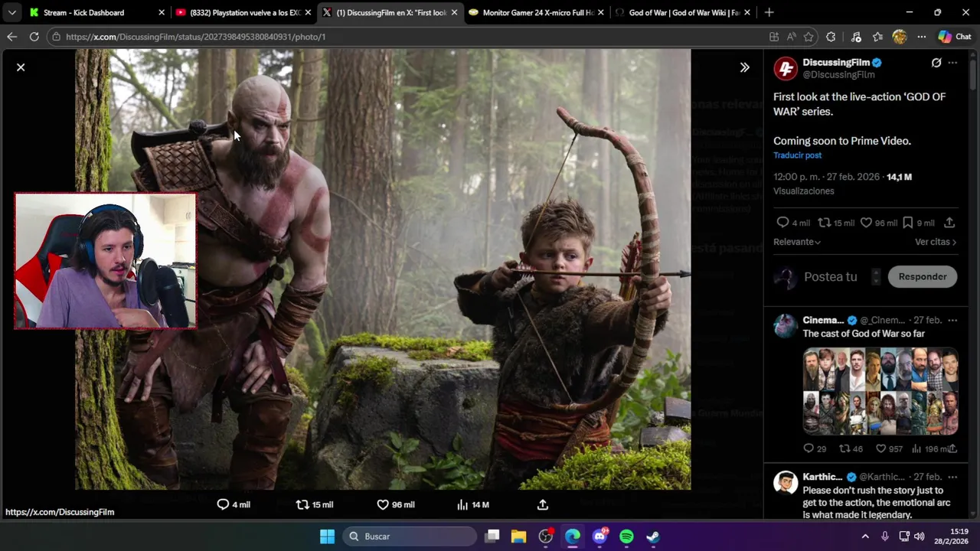Click repost icon below photo showing 15 mil
Screen dimensions: 980x551
click(x=315, y=505)
